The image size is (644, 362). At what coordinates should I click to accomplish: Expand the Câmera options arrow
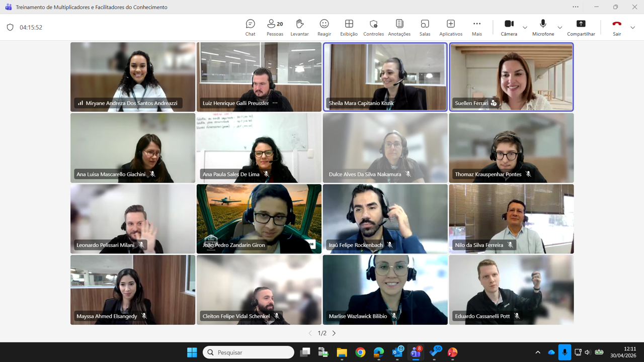coord(525,28)
